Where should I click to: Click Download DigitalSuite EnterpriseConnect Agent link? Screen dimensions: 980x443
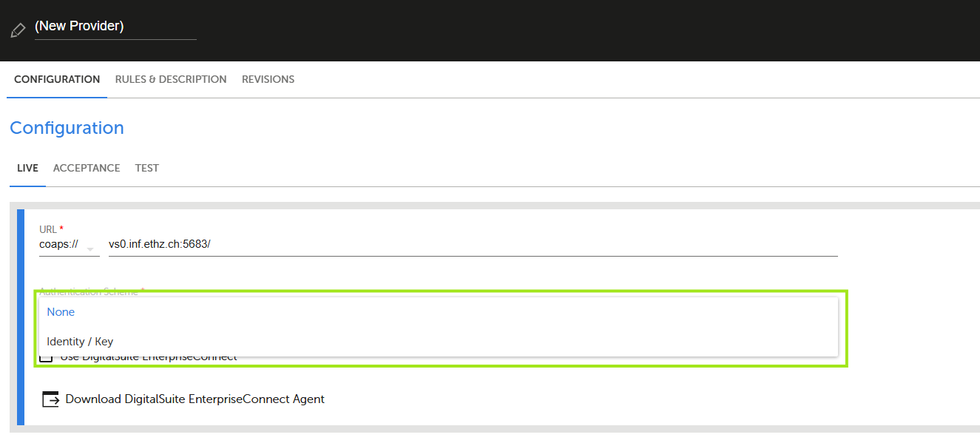[x=195, y=399]
